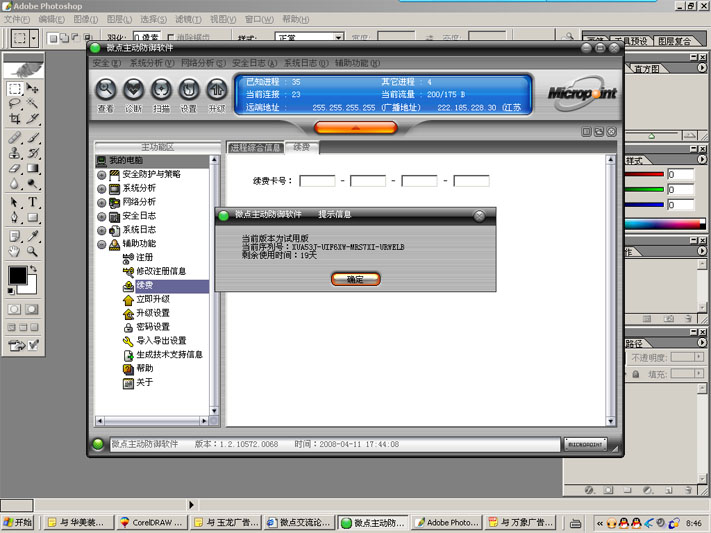Viewport: 711px width, 533px height.
Task: Switch to 进程综合信息 tab
Action: coord(255,147)
